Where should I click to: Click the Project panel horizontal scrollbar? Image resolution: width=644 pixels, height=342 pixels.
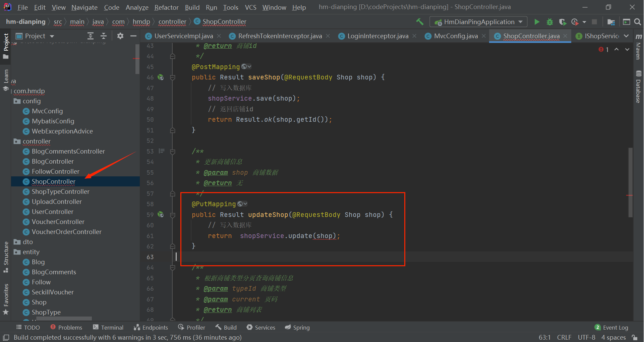(64, 318)
